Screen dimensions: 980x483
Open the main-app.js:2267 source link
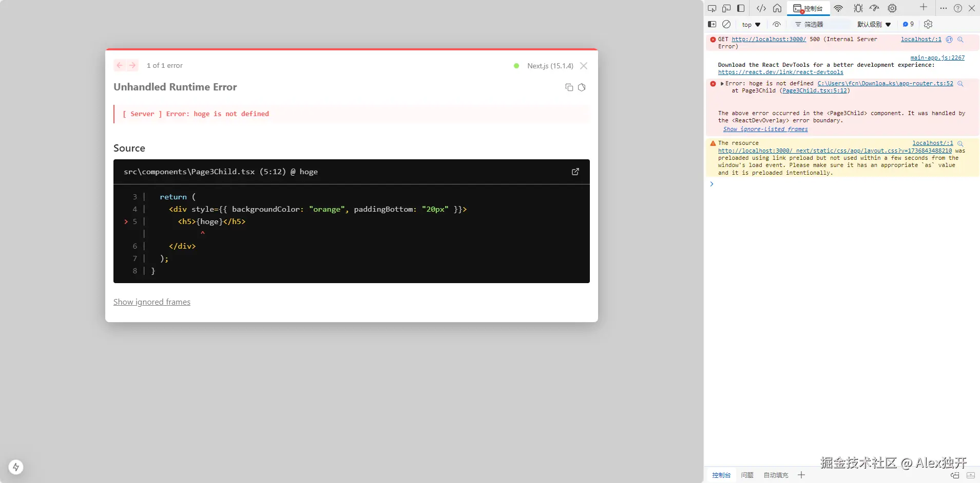pos(937,58)
